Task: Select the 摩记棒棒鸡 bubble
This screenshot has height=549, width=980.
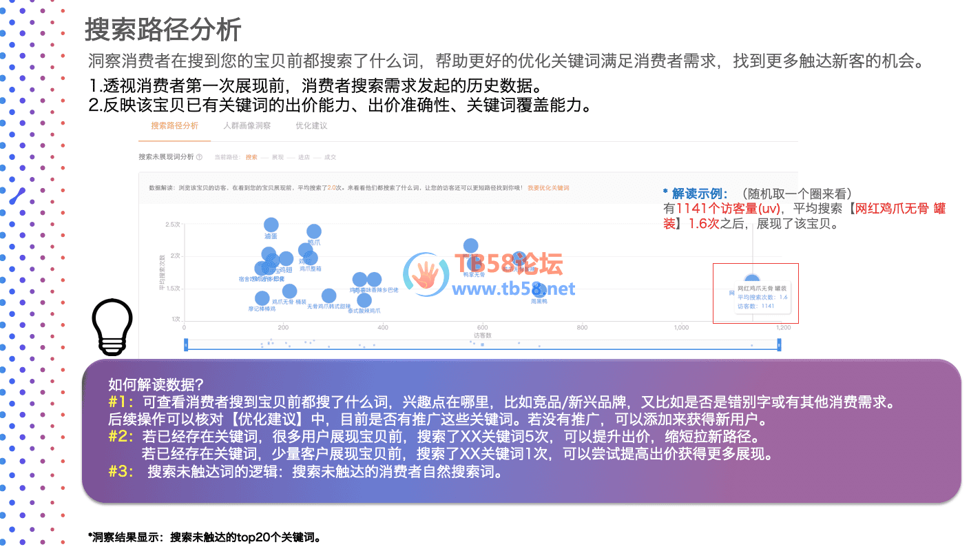Action: (x=262, y=298)
